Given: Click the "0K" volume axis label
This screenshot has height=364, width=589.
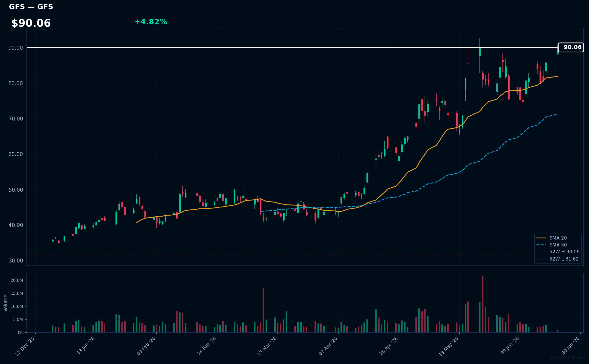Looking at the screenshot, I should 20,333.
